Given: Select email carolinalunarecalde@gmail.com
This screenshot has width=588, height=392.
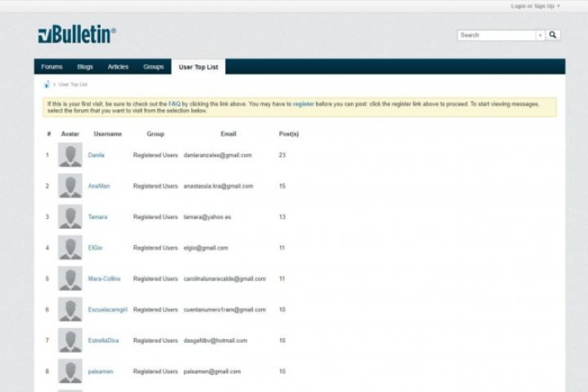Looking at the screenshot, I should 225,278.
